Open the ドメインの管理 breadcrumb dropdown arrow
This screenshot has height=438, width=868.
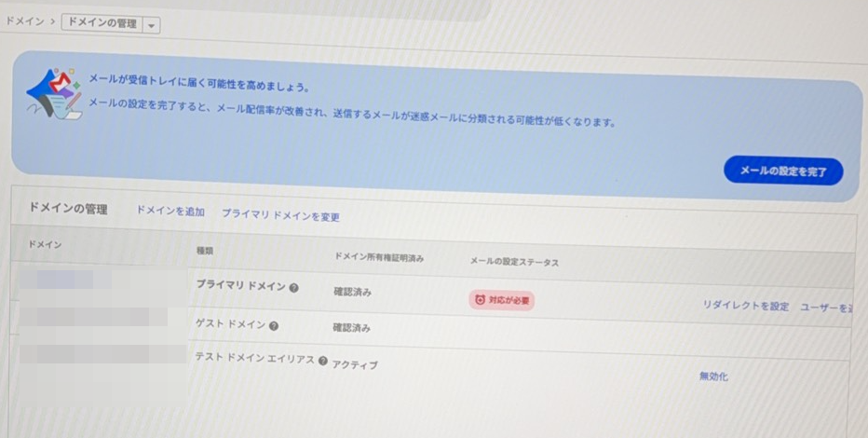tap(151, 25)
